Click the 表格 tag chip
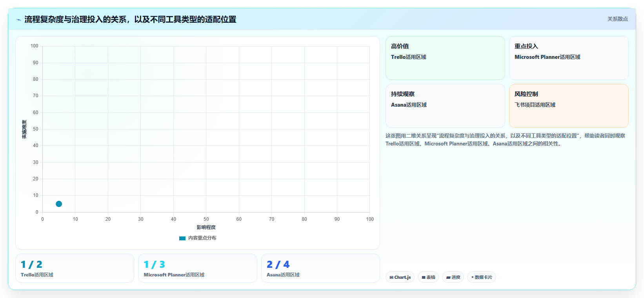Viewport: 644px width, 298px height. (x=428, y=277)
